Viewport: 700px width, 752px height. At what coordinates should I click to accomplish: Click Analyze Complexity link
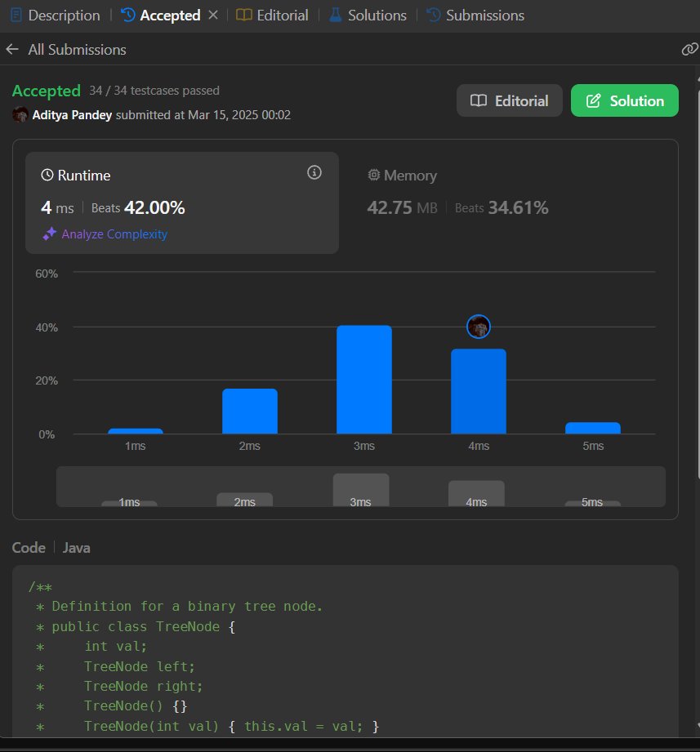(114, 234)
